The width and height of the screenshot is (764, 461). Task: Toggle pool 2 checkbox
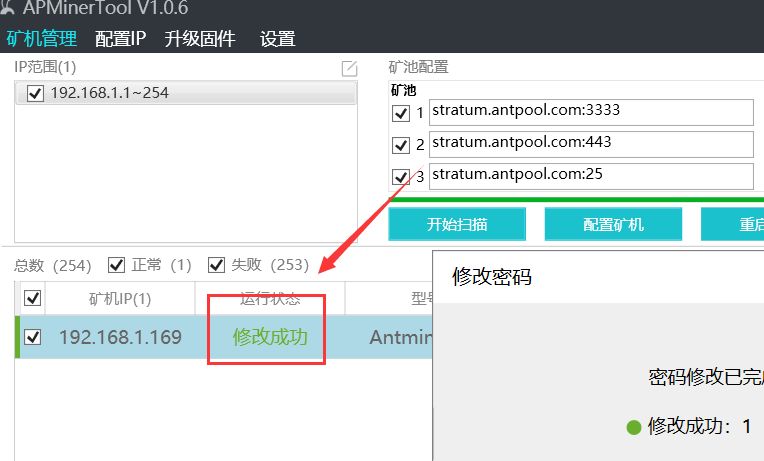click(x=401, y=145)
